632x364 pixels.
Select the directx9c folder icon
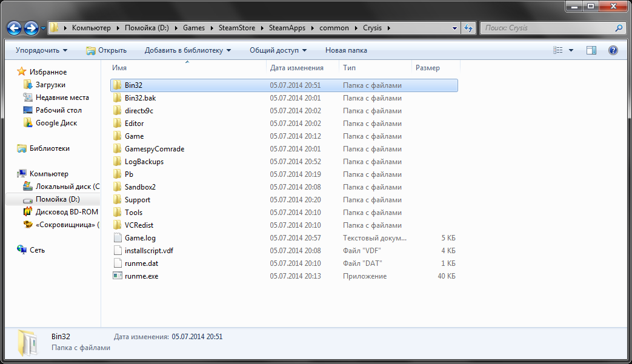pyautogui.click(x=118, y=110)
